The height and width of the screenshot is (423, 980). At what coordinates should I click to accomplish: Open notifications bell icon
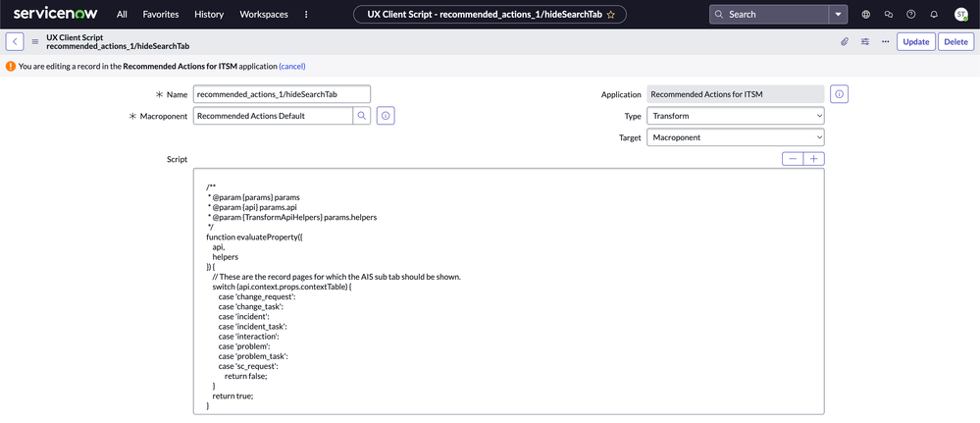pos(934,14)
